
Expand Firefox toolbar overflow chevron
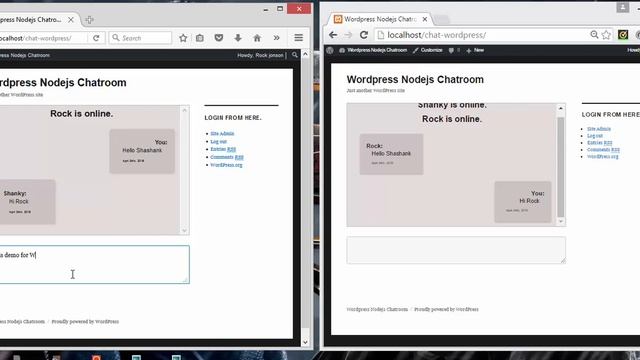(x=276, y=38)
